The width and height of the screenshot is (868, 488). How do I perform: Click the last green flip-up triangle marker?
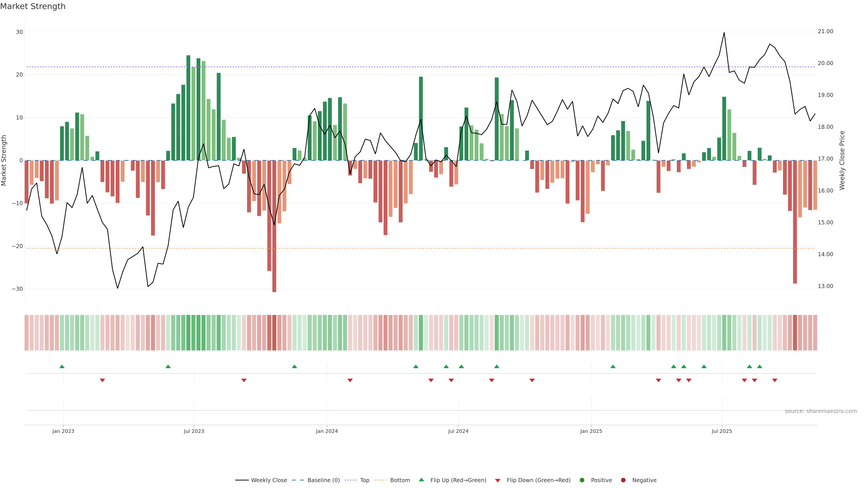tap(759, 366)
